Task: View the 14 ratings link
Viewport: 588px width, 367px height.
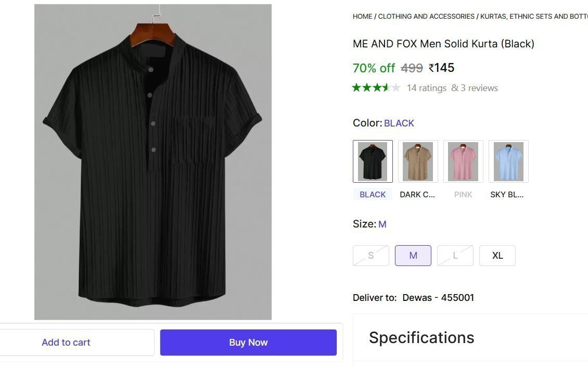Action: pyautogui.click(x=426, y=88)
